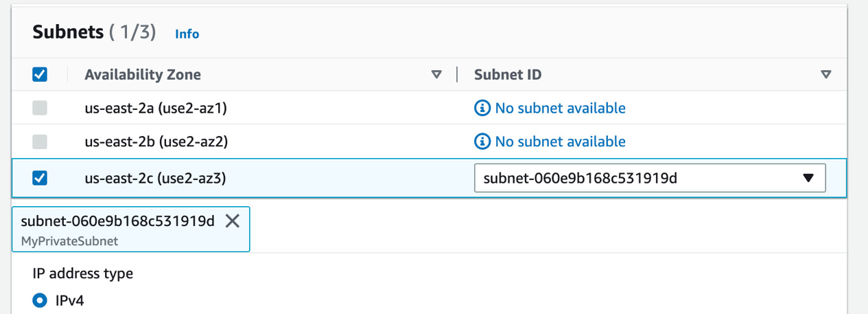868x314 pixels.
Task: Select the IPv4 radio button
Action: (x=40, y=300)
